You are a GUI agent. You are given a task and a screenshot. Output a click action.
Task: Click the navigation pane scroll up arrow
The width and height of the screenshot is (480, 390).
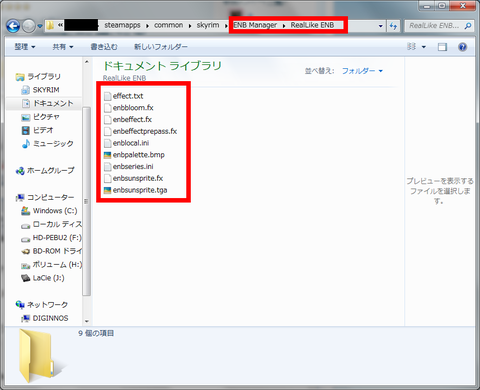[x=87, y=62]
